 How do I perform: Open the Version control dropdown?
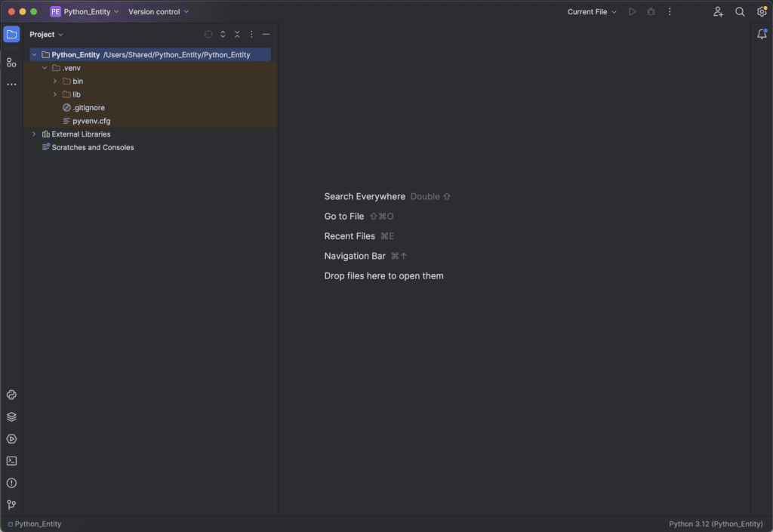[x=159, y=12]
